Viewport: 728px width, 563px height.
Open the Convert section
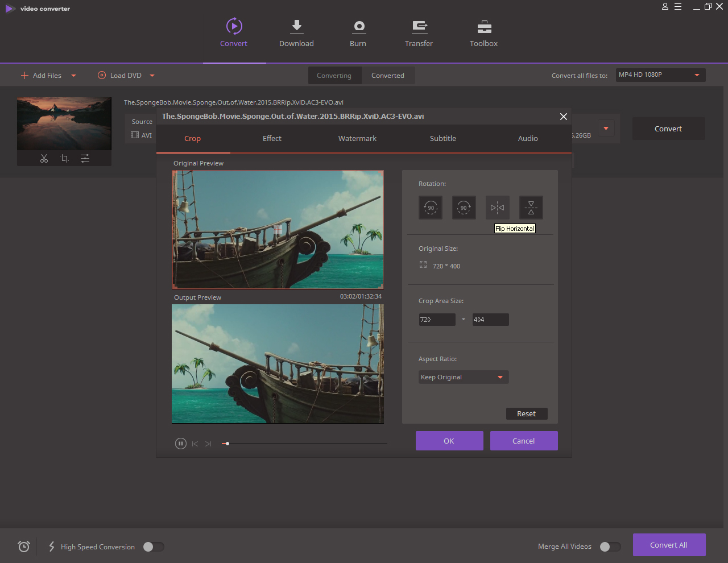coord(234,32)
